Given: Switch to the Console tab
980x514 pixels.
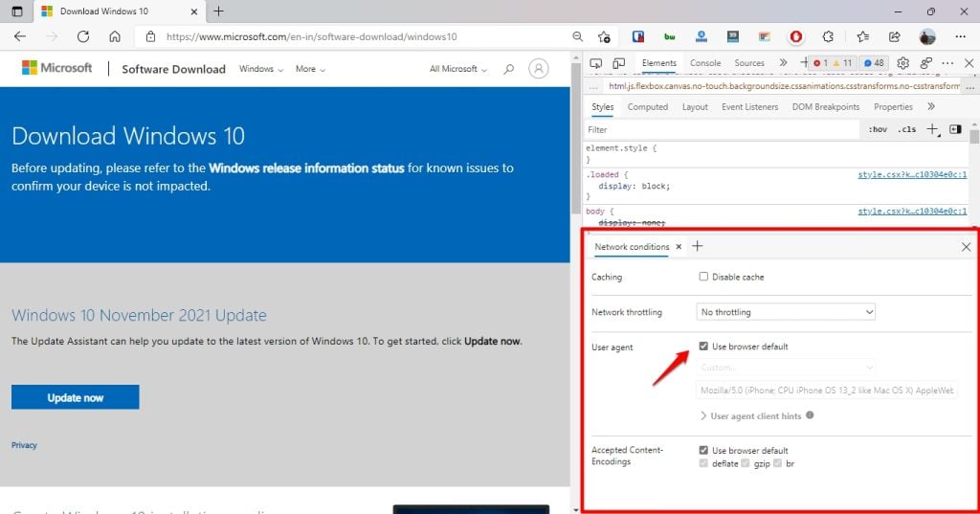Looking at the screenshot, I should pyautogui.click(x=705, y=63).
